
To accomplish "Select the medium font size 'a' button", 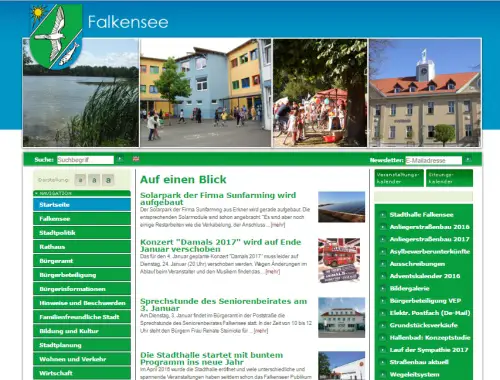I will tap(94, 180).
